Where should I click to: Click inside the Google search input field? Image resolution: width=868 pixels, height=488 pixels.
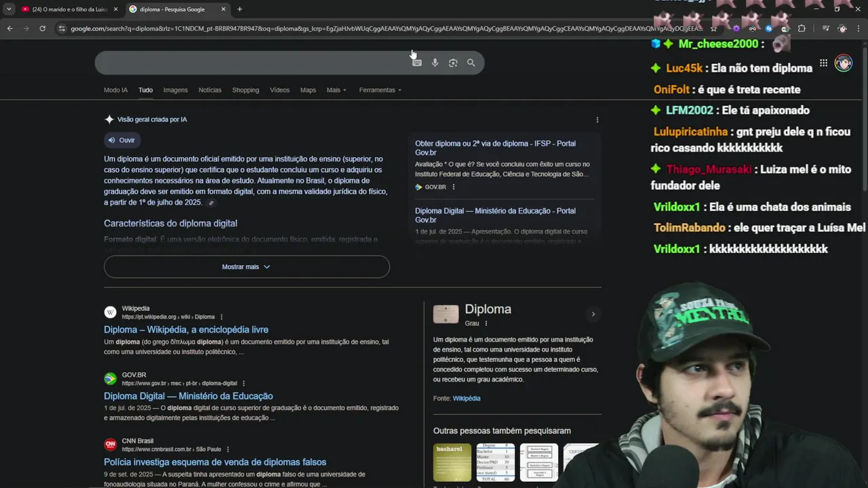click(x=251, y=63)
